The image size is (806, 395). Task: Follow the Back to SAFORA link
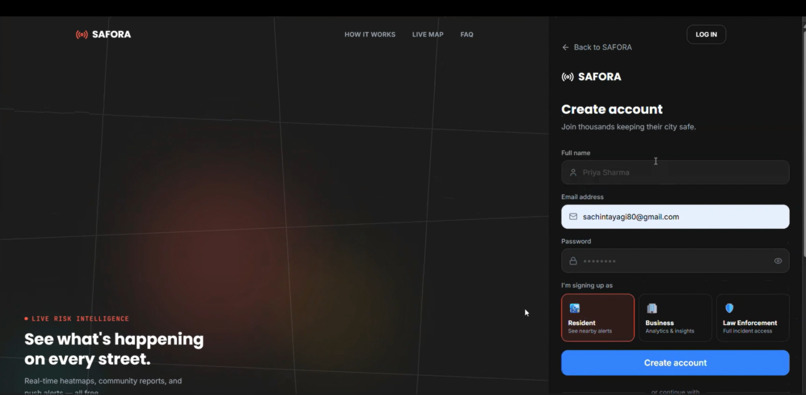coord(597,47)
